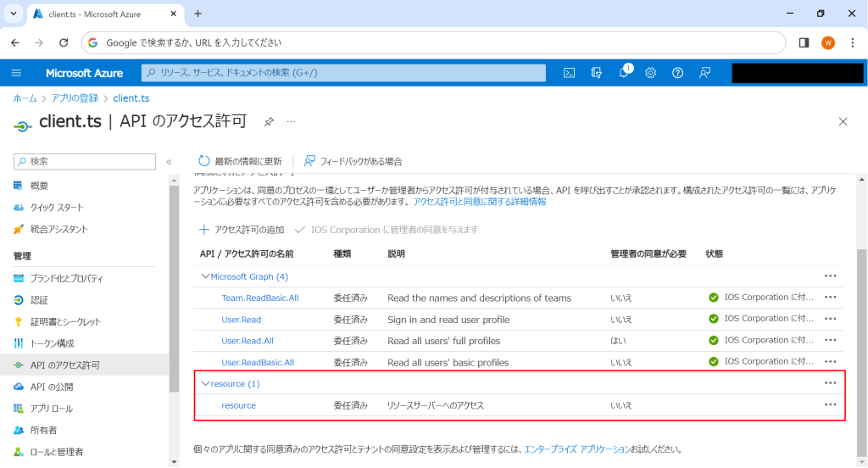Screen dimensions: 868x468
Task: Open the directories and subscriptions filter icon
Action: pos(596,73)
